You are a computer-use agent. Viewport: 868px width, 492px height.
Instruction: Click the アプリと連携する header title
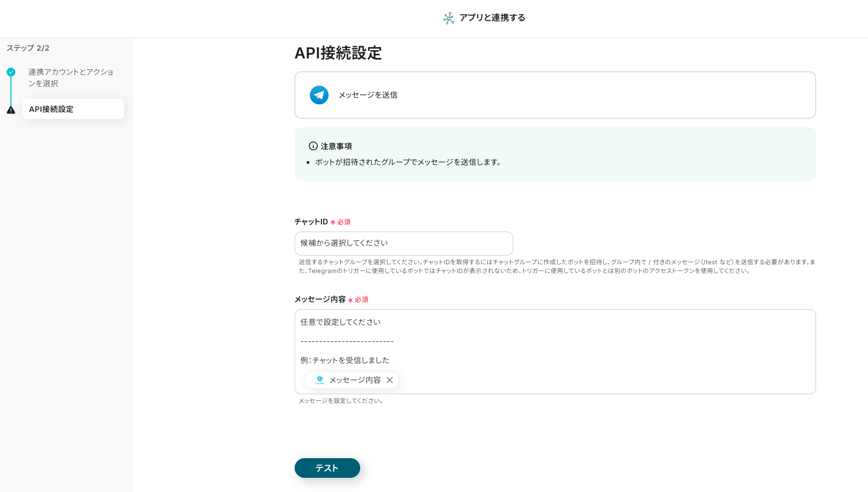pos(492,18)
